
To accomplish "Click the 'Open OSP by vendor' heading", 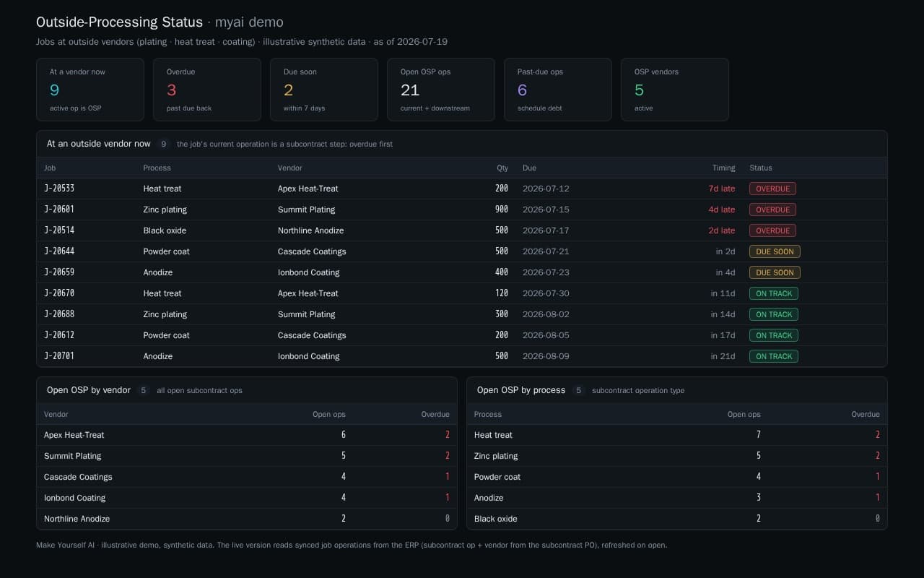I will pos(89,390).
